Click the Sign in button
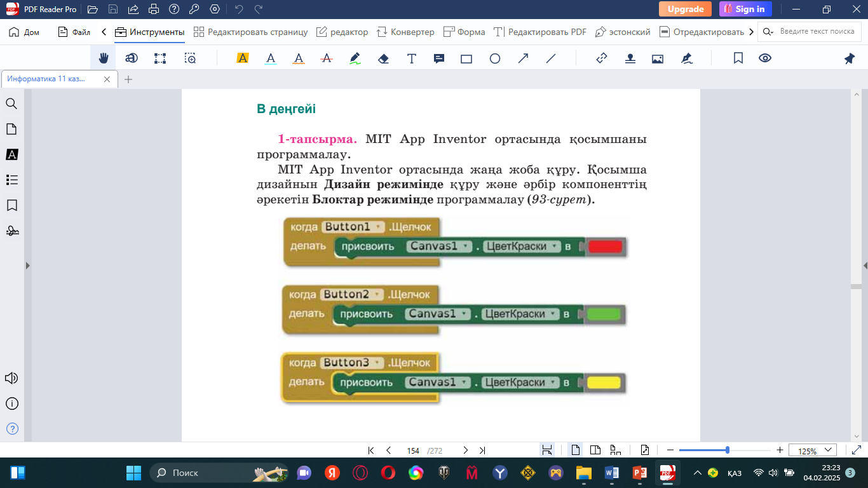 click(745, 9)
